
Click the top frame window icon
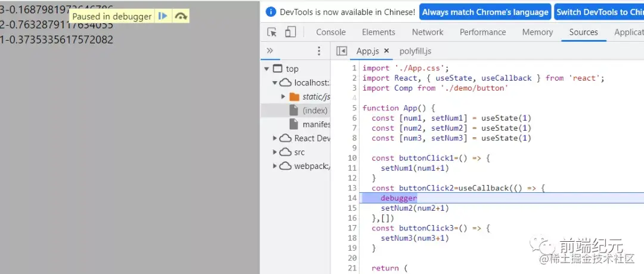pyautogui.click(x=278, y=69)
